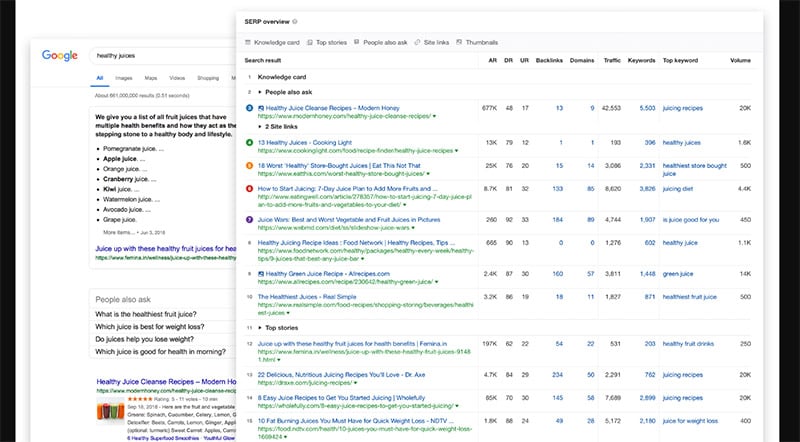This screenshot has width=800, height=442.
Task: Sort by the Backlinks column header
Action: (549, 60)
